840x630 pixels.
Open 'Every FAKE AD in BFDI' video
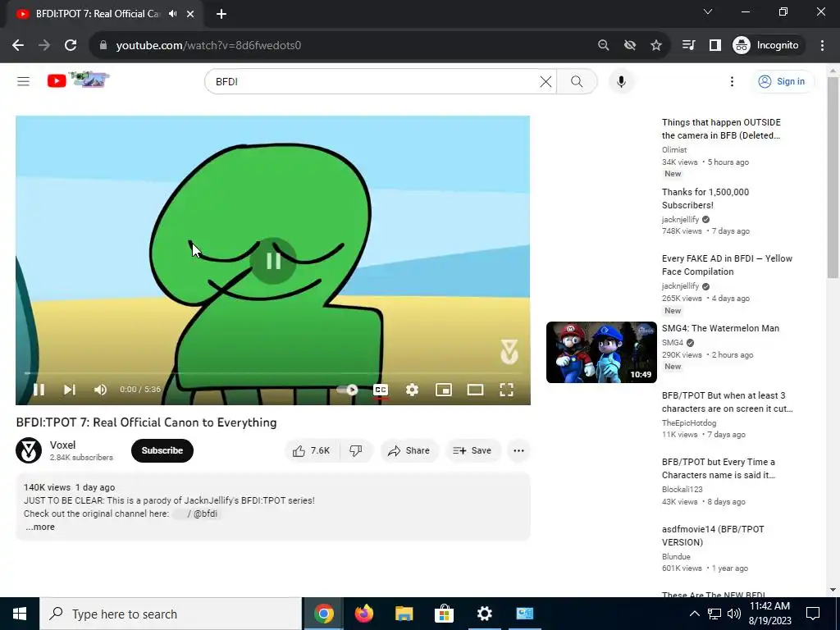coord(727,265)
